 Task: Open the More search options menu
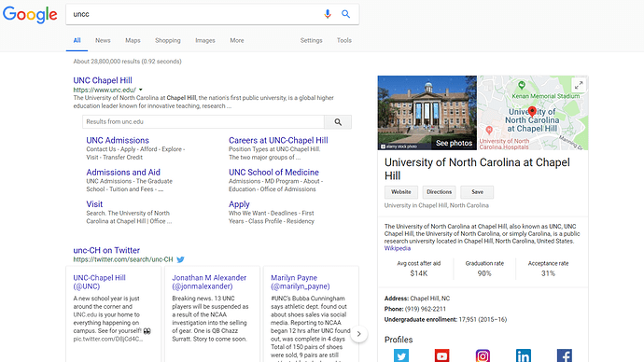[237, 40]
